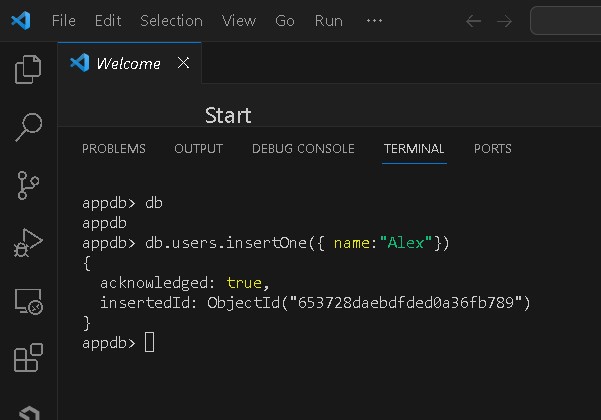The height and width of the screenshot is (420, 601).
Task: Select the Welcome editor tab
Action: (127, 63)
